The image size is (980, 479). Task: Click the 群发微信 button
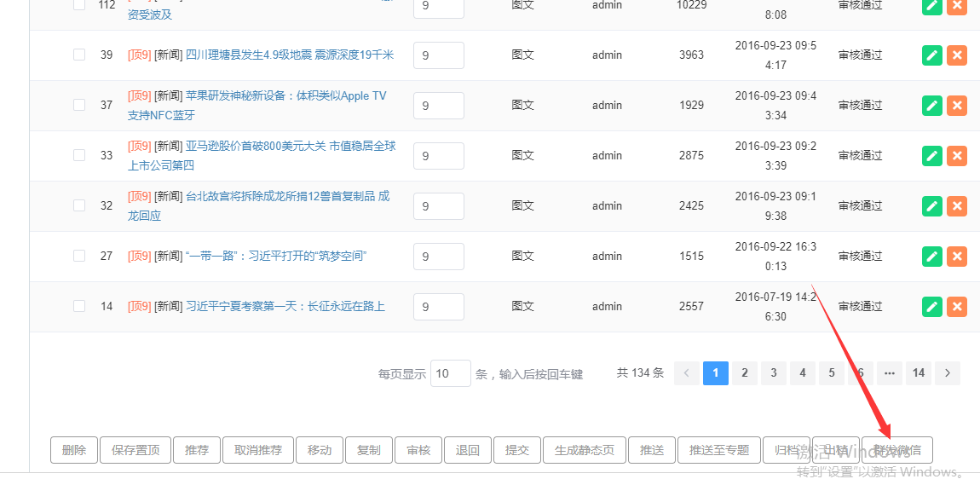[x=896, y=450]
